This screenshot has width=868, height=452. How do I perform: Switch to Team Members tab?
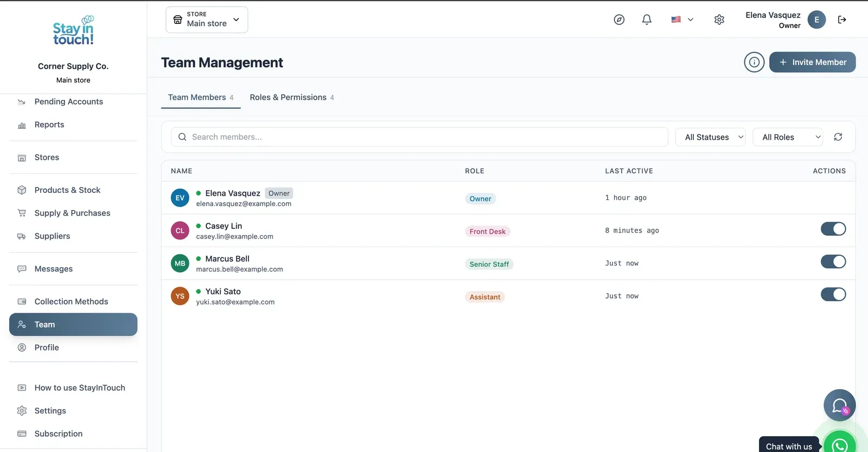tap(201, 98)
